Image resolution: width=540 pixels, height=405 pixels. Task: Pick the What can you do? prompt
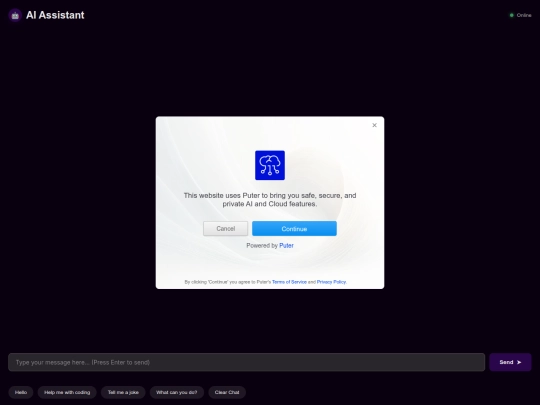(x=177, y=392)
